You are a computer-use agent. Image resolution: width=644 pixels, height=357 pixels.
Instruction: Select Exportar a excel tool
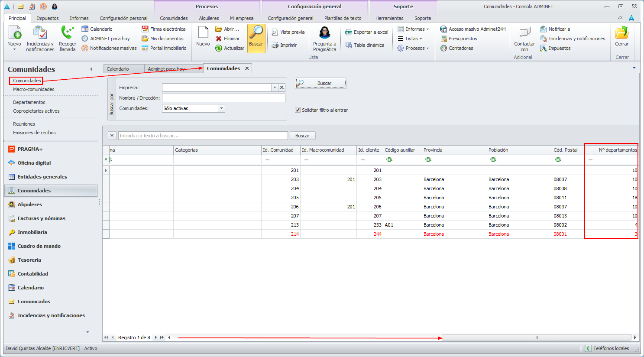pos(367,32)
